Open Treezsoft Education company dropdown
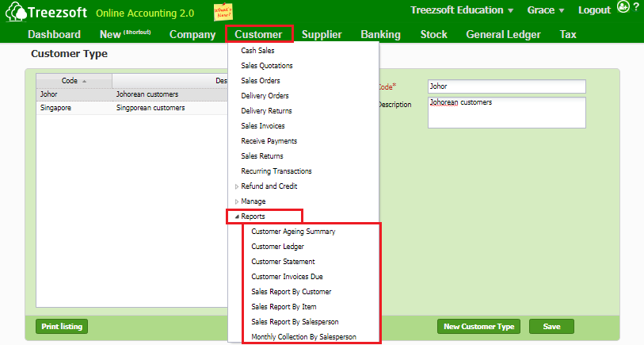The width and height of the screenshot is (644, 345). click(x=462, y=10)
